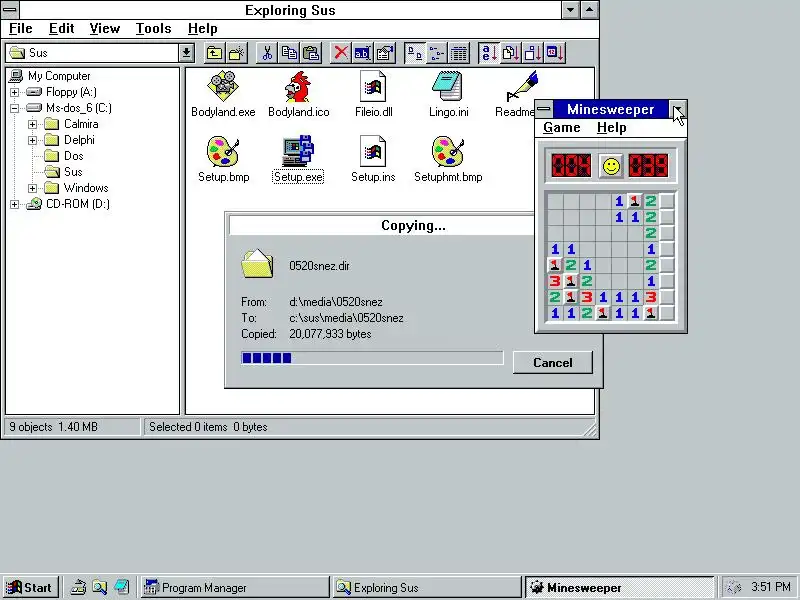
Task: Click the Copy toolbar icon
Action: (x=289, y=53)
